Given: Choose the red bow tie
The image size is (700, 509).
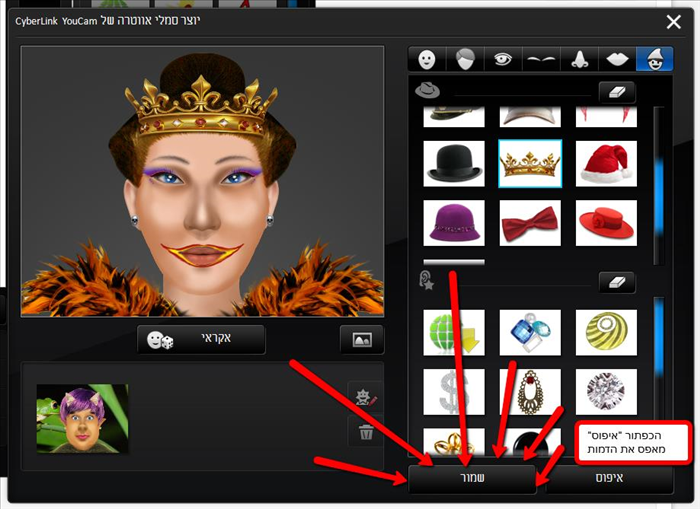Looking at the screenshot, I should click(x=530, y=223).
